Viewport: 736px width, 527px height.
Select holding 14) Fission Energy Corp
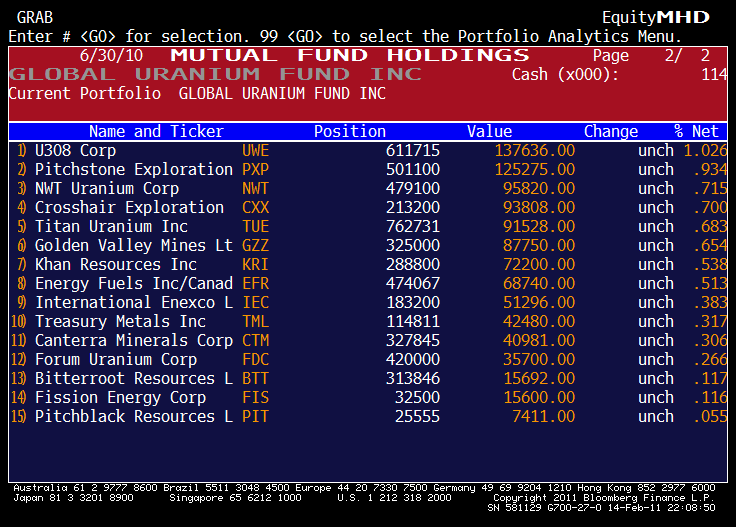[368, 397]
